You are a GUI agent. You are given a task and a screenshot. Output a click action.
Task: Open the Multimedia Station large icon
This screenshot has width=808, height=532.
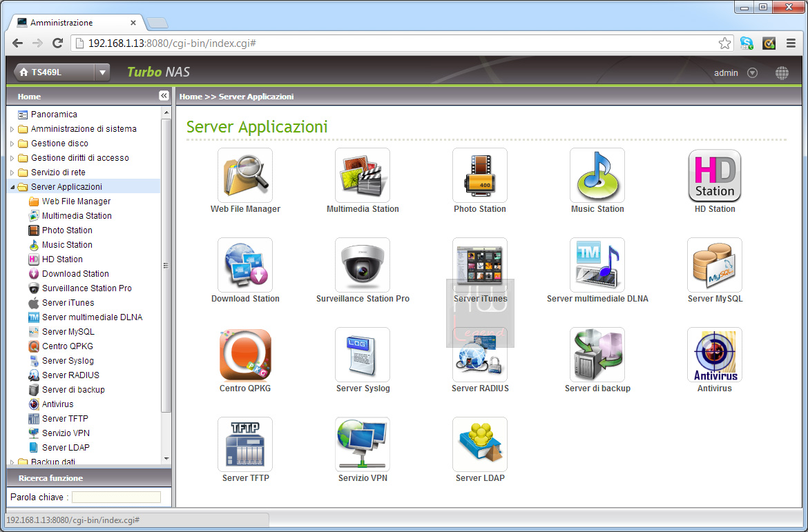pos(363,175)
